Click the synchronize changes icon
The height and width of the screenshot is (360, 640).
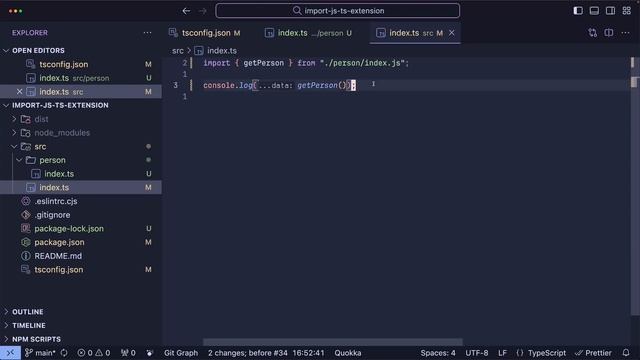[64, 353]
